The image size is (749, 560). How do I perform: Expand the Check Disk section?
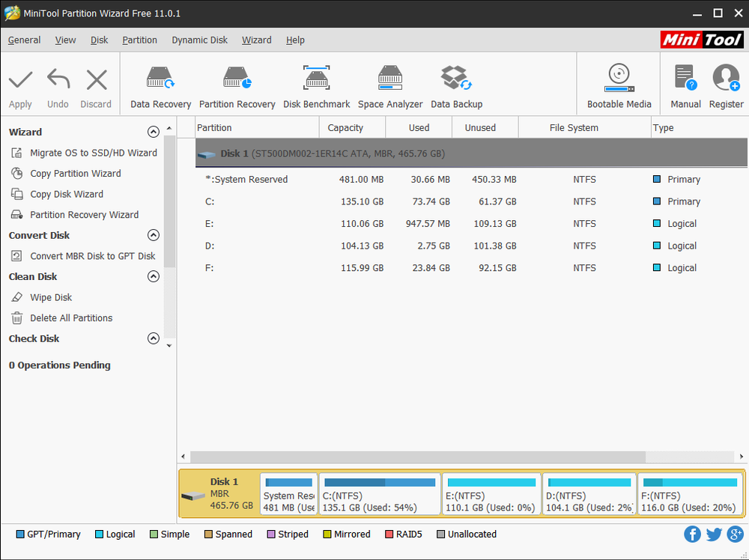coord(154,338)
